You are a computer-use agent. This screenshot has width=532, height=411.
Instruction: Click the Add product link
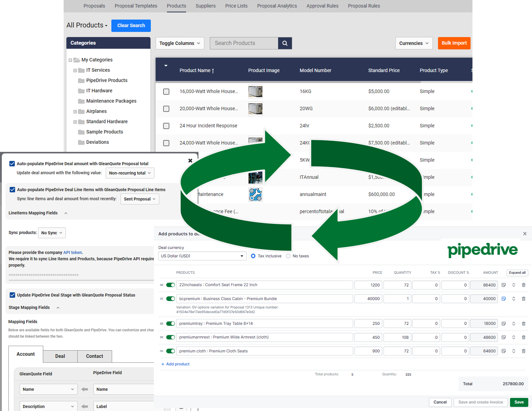click(x=175, y=364)
